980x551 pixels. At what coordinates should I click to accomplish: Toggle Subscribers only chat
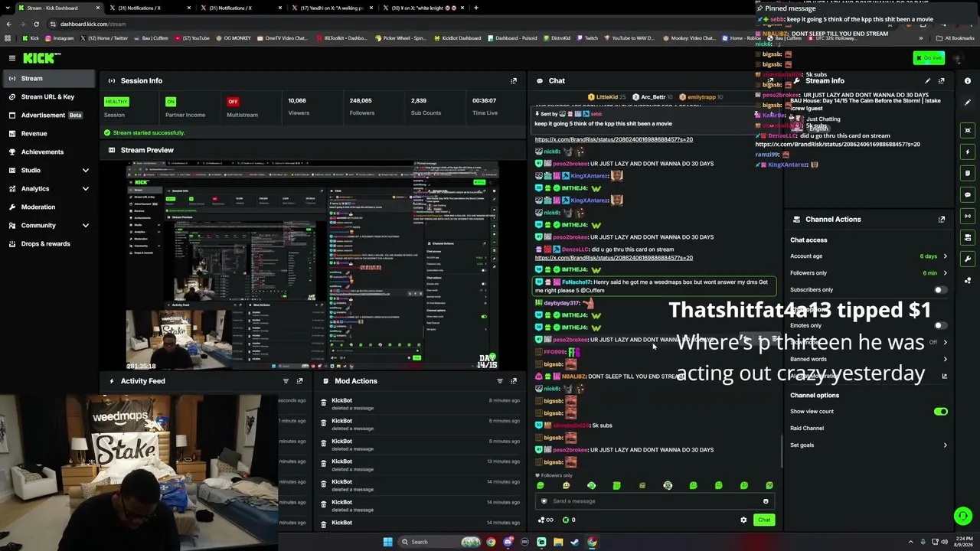click(x=940, y=290)
